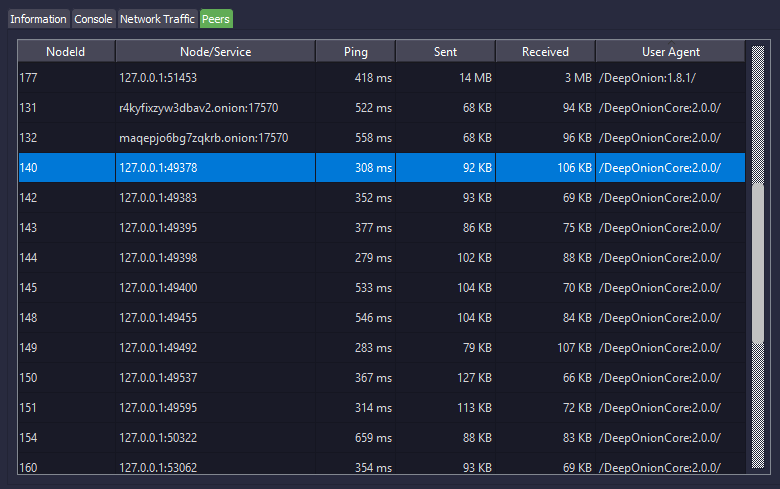Click the /DeepOnion:1.8.1/ user agent cell
780x489 pixels.
[671, 78]
